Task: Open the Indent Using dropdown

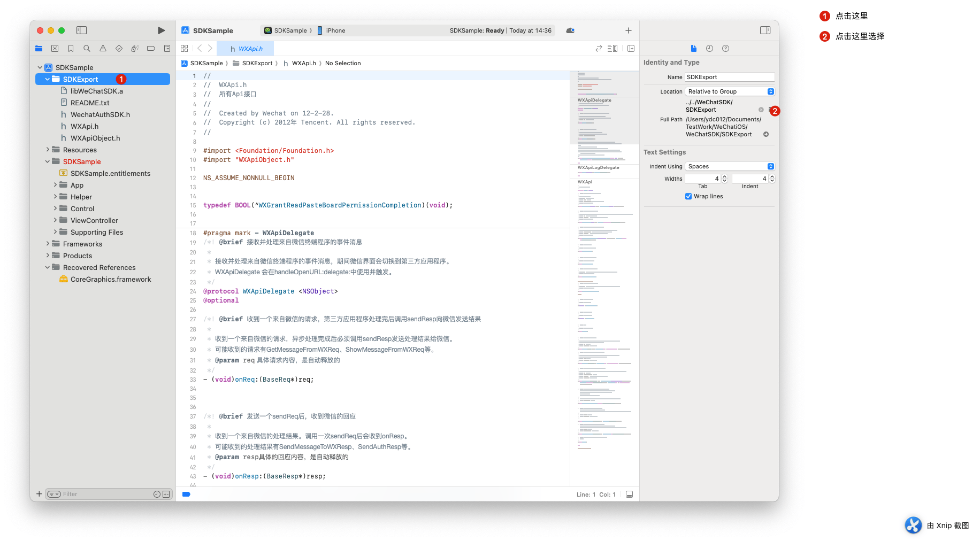Action: [730, 166]
